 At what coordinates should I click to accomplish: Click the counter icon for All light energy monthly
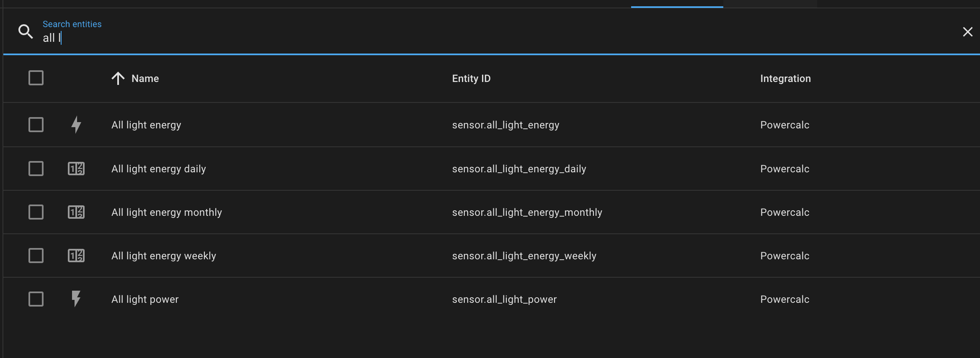tap(76, 212)
